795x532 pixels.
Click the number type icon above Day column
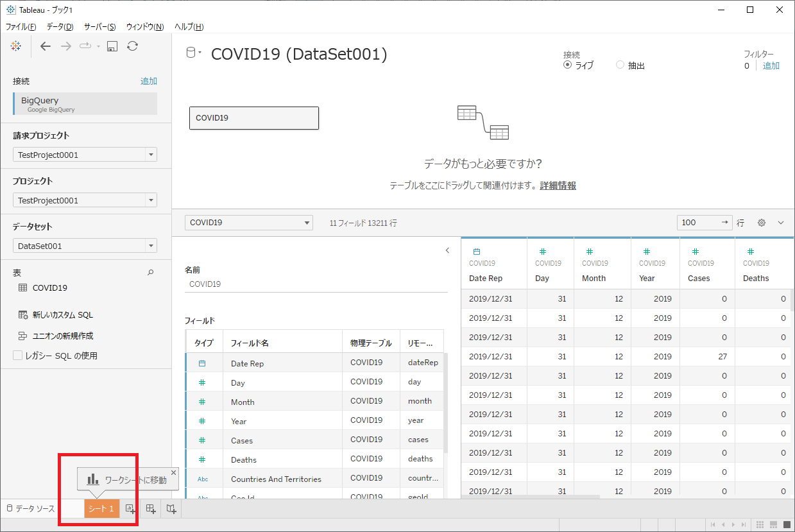click(542, 252)
